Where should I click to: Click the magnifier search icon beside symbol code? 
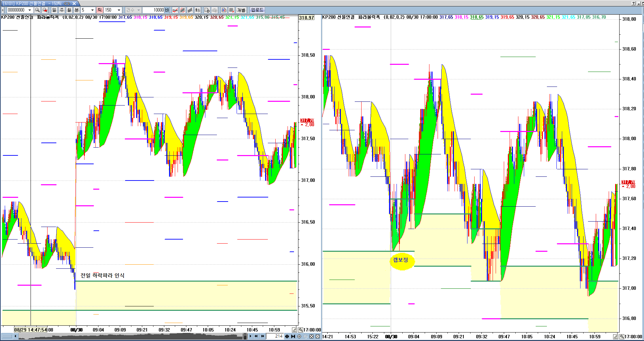37,10
